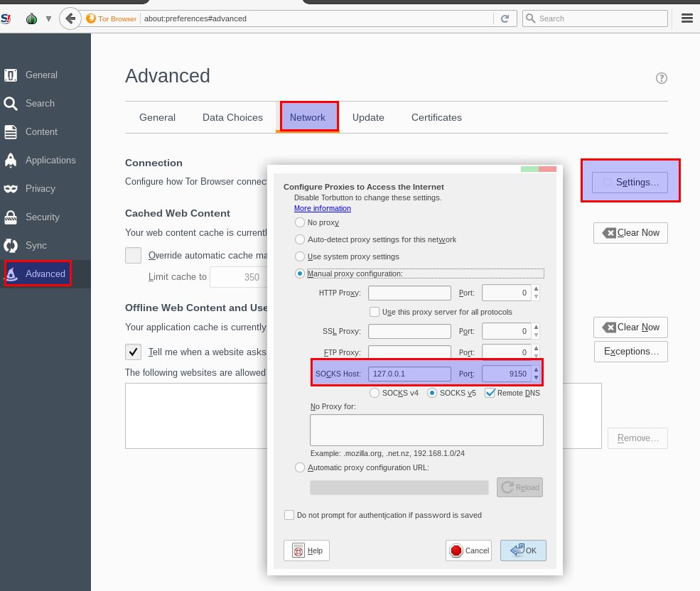The height and width of the screenshot is (591, 700).
Task: Check Do not prompt for authentication checkbox
Action: click(x=289, y=515)
